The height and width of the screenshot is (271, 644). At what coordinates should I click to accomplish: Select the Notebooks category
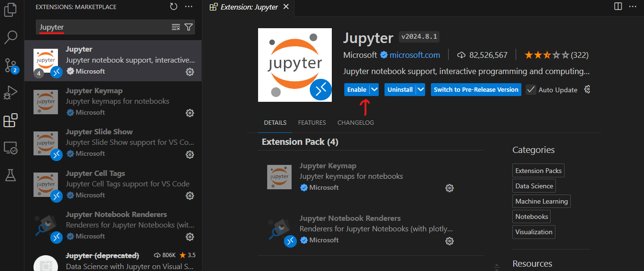[x=531, y=217]
